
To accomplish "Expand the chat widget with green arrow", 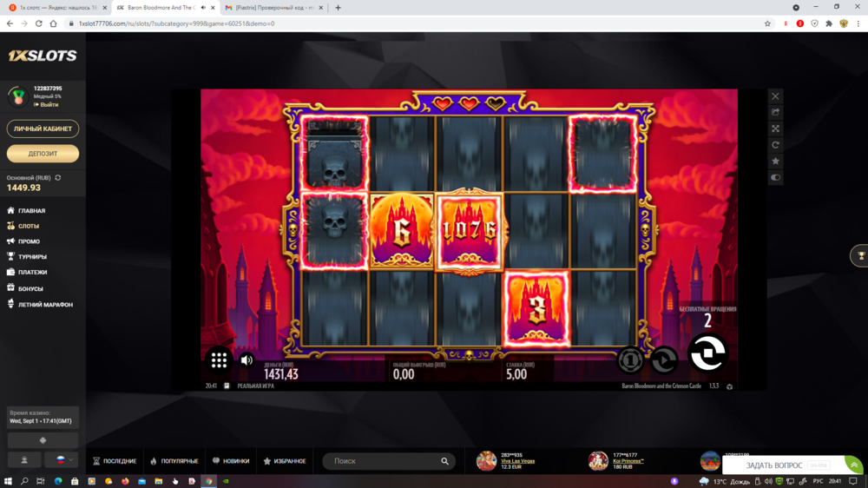I will (x=854, y=465).
